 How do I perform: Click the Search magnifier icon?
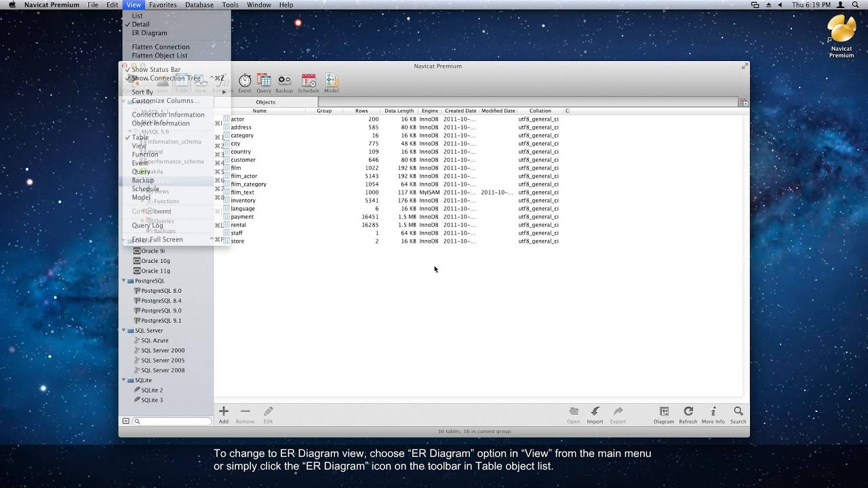pos(738,411)
